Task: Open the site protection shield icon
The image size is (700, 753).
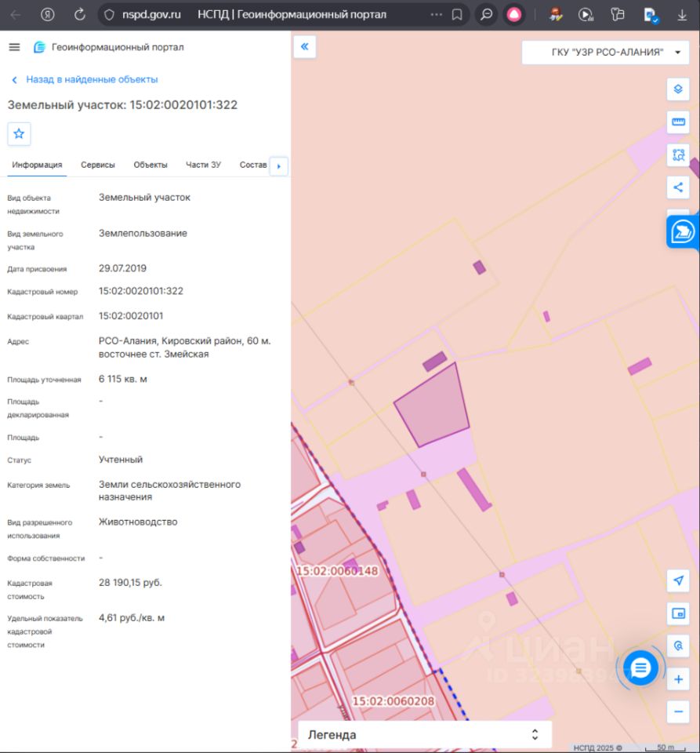Action: click(110, 15)
